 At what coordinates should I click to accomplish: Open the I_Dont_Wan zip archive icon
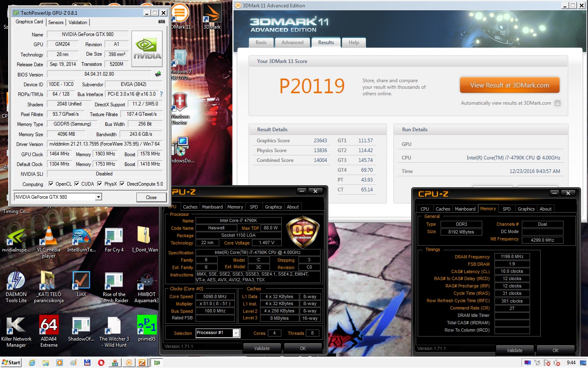click(x=145, y=240)
